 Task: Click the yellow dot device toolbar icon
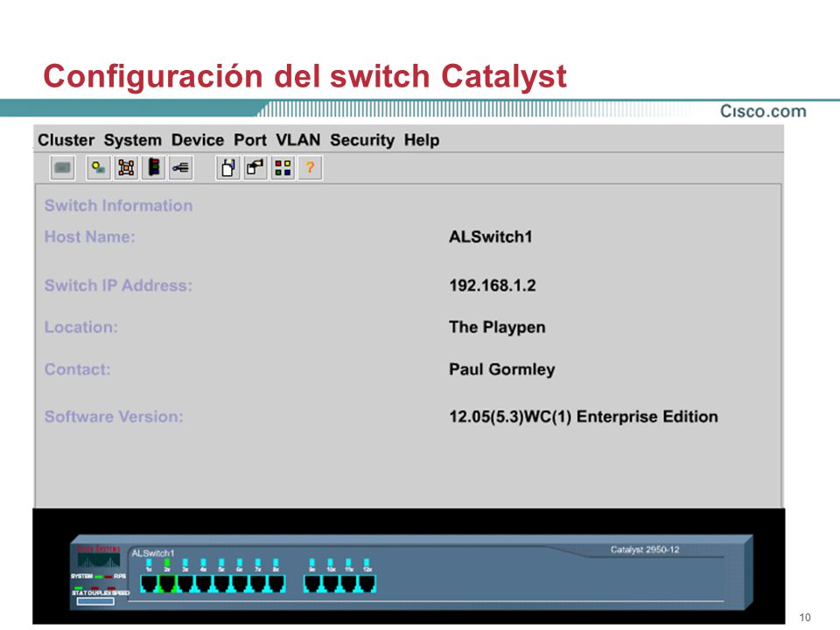[99, 168]
